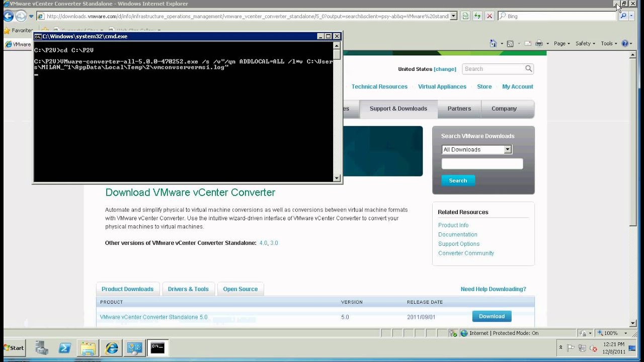
Task: Open the Partners navigation tab
Action: 459,109
